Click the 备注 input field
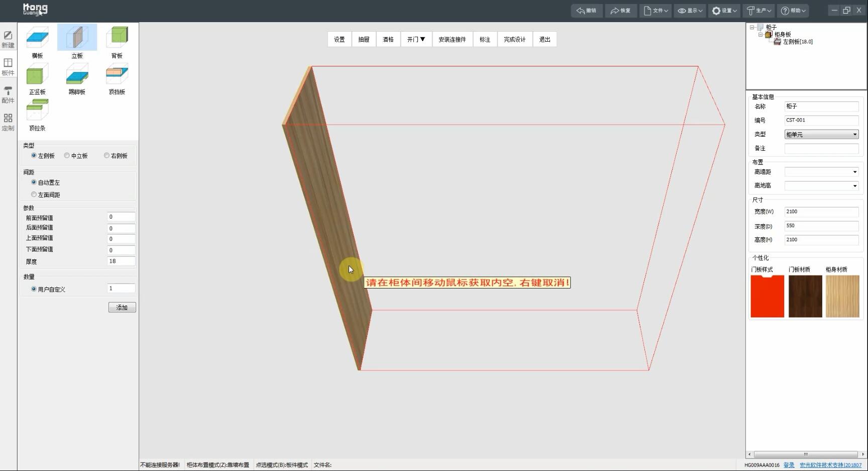Screen dimensions: 868x471 tap(821, 148)
